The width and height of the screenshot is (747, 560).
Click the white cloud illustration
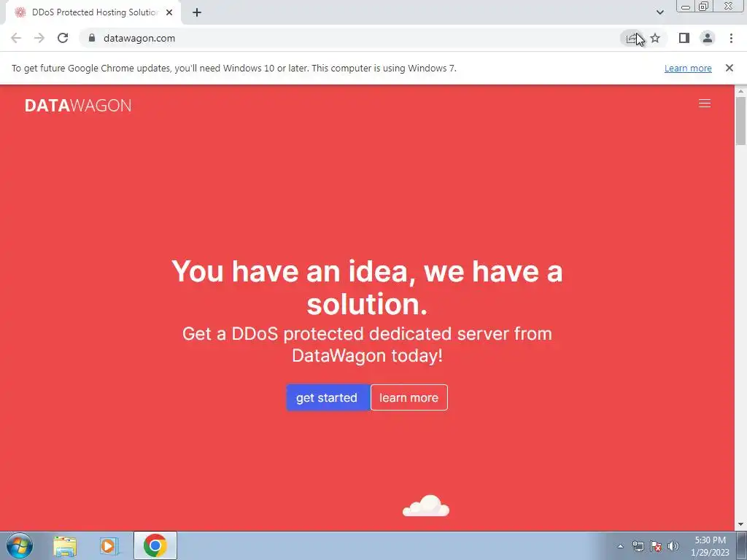point(426,506)
